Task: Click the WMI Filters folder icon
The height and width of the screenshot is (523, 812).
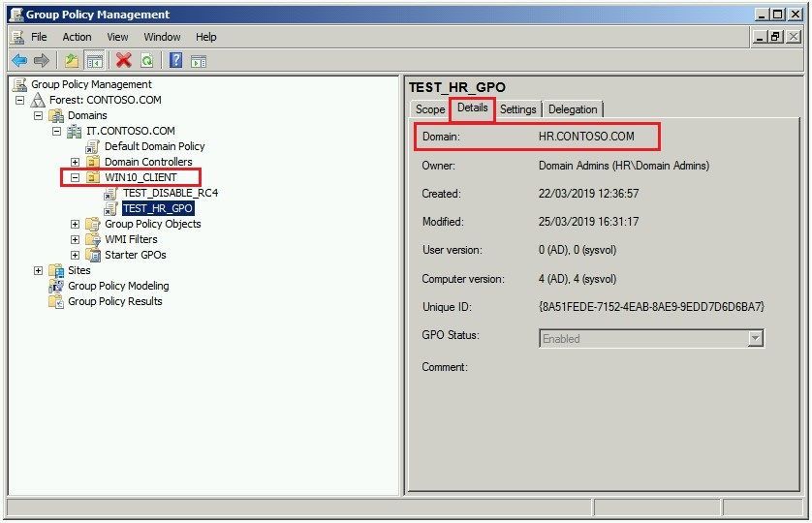Action: [x=93, y=239]
